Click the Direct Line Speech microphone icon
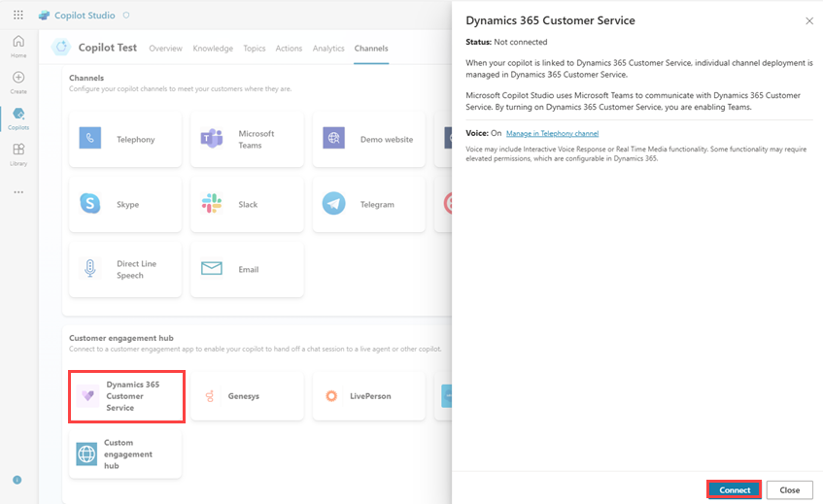The height and width of the screenshot is (504, 823). (x=90, y=268)
